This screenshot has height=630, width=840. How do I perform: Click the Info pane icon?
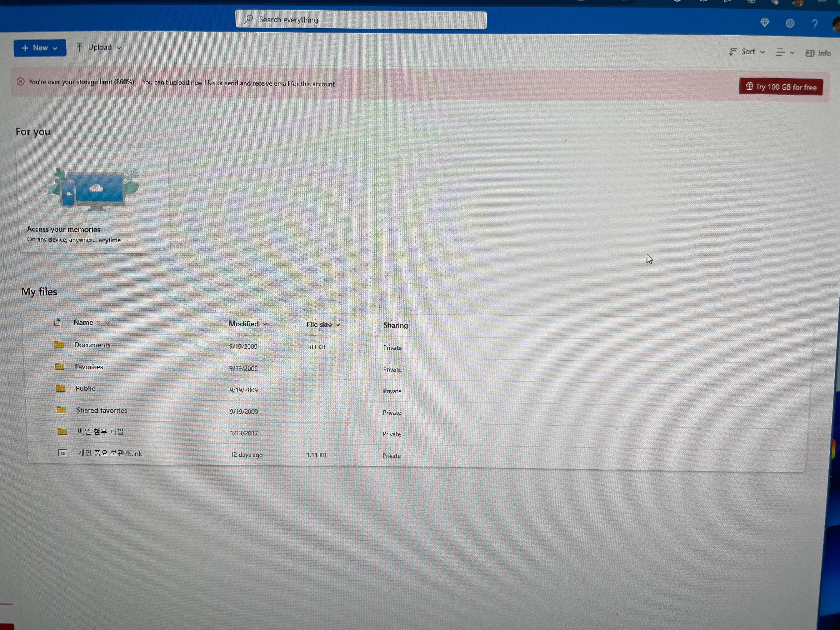(x=809, y=53)
